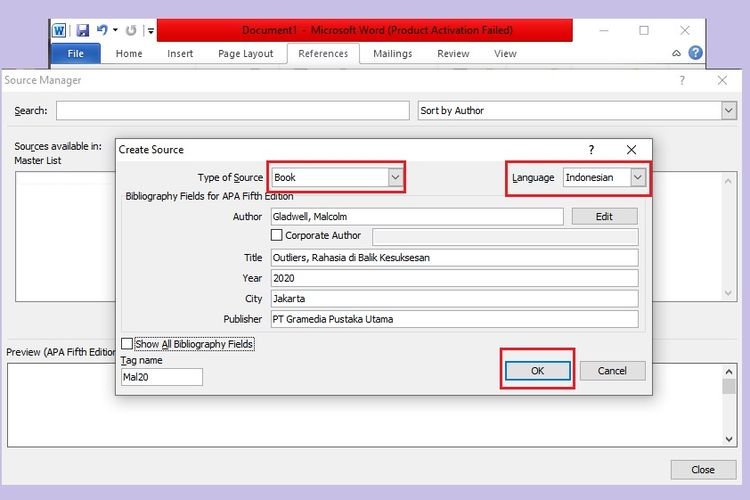Close the Source Manager window with X
This screenshot has height=500, width=750.
722,80
